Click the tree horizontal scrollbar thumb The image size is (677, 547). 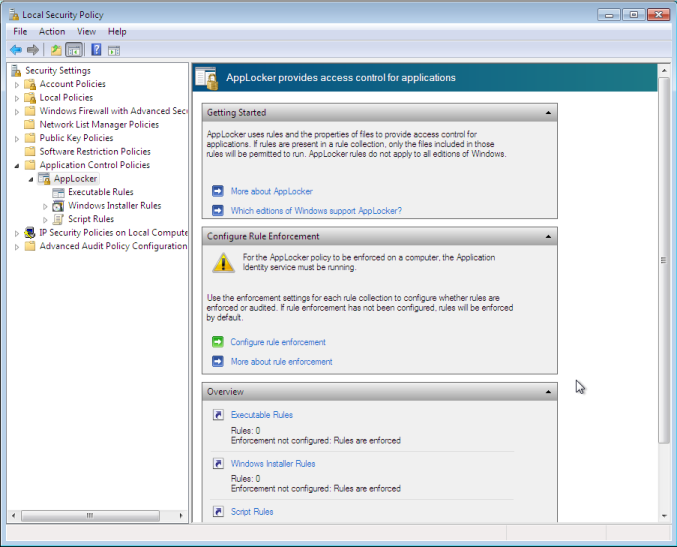[x=90, y=515]
